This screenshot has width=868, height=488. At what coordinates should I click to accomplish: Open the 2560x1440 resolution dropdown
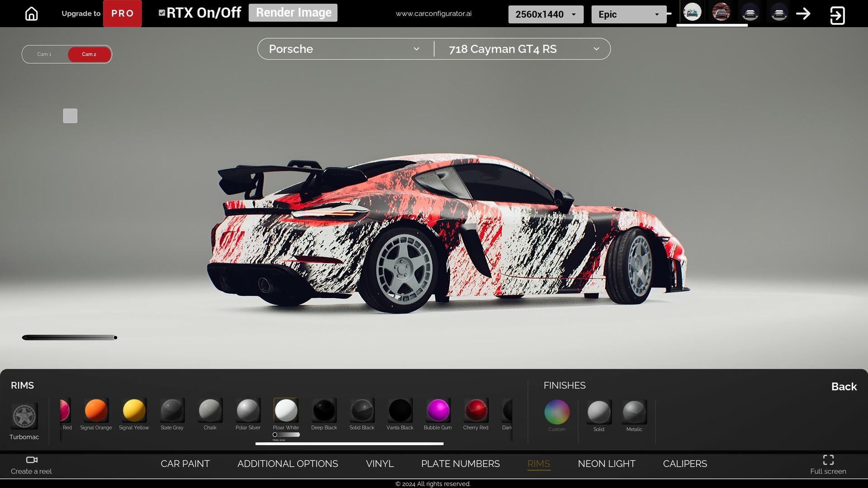[x=546, y=14]
